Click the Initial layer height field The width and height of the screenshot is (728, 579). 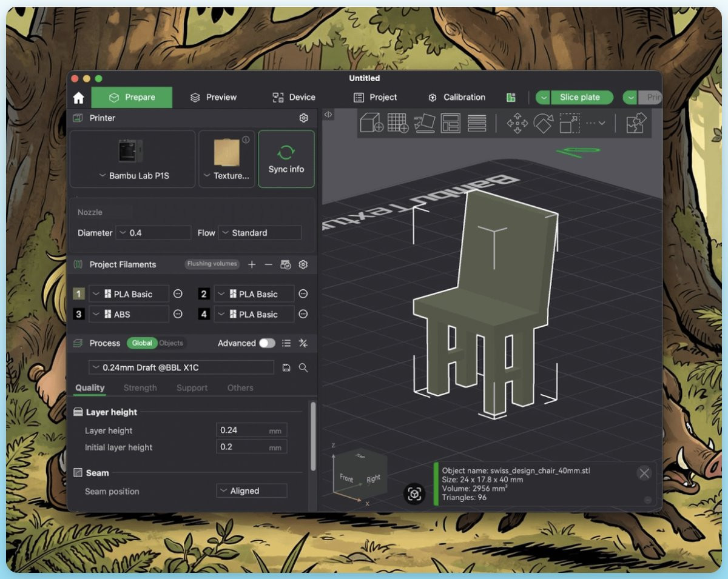[x=252, y=447]
